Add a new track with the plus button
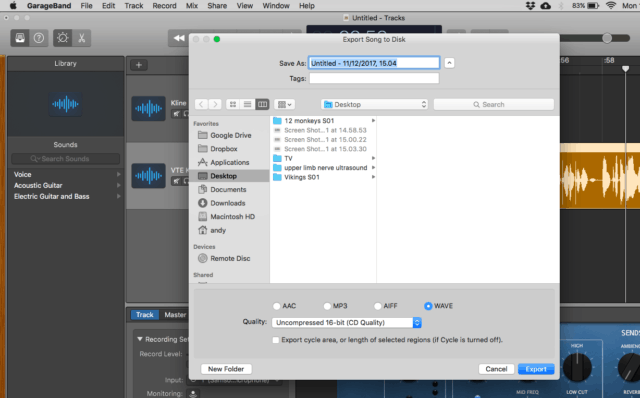 pyautogui.click(x=139, y=65)
